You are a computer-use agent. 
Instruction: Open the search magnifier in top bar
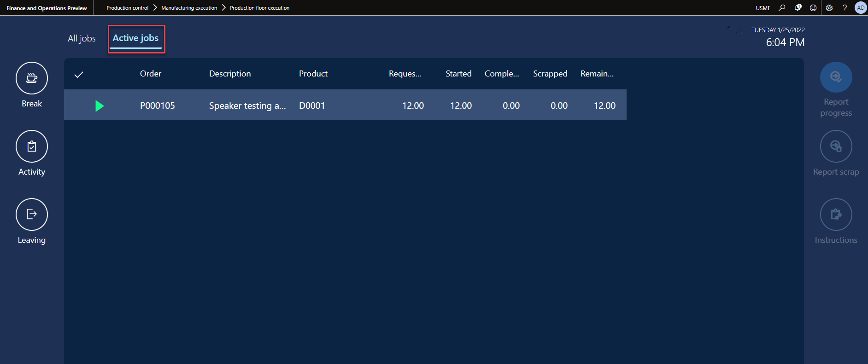[x=782, y=8]
